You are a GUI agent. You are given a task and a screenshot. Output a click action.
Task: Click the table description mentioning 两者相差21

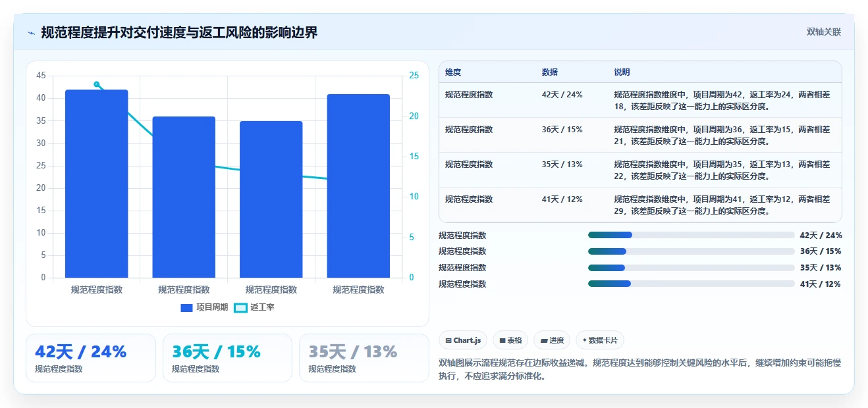(x=722, y=135)
